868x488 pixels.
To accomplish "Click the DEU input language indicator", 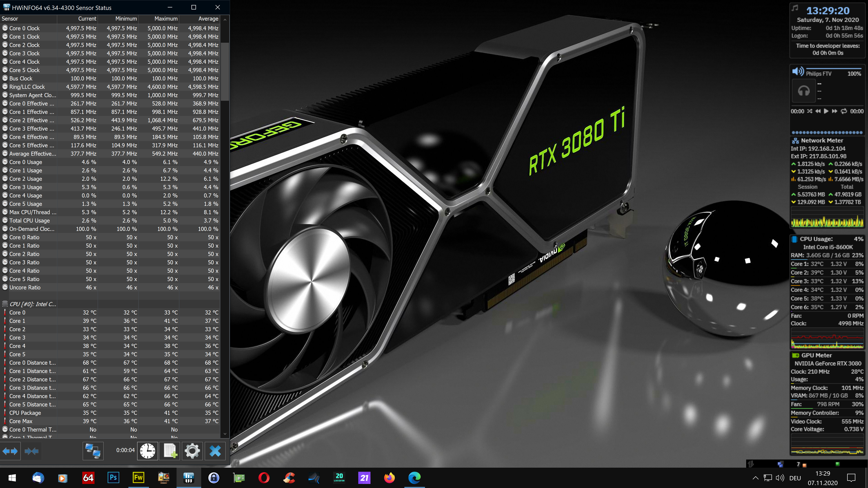I will pos(795,478).
